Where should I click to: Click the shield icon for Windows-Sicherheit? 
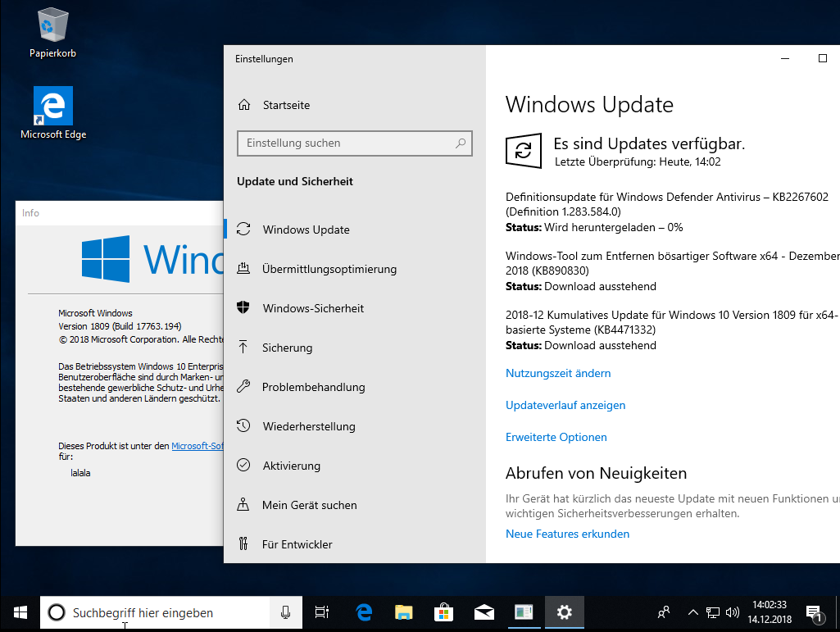pyautogui.click(x=243, y=307)
